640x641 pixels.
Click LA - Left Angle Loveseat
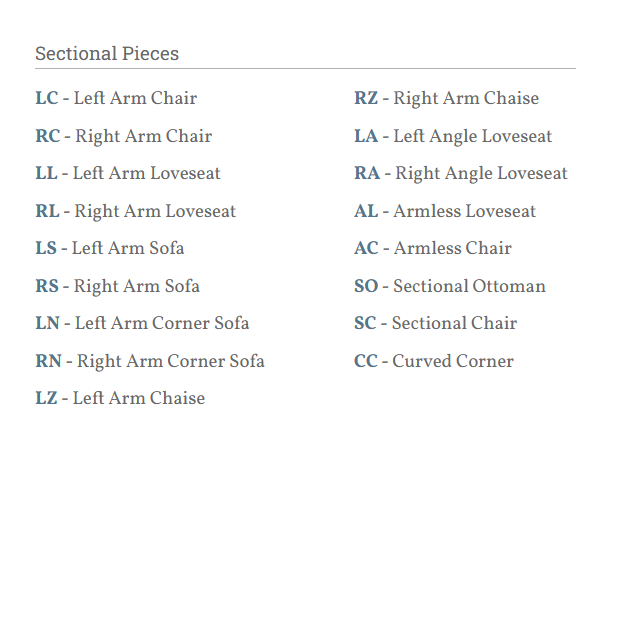pos(453,136)
